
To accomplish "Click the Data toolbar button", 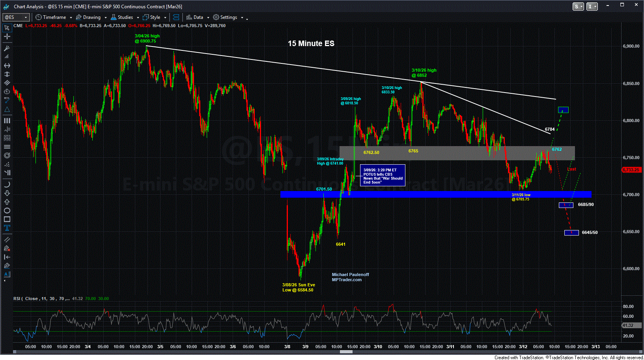I will pos(194,17).
